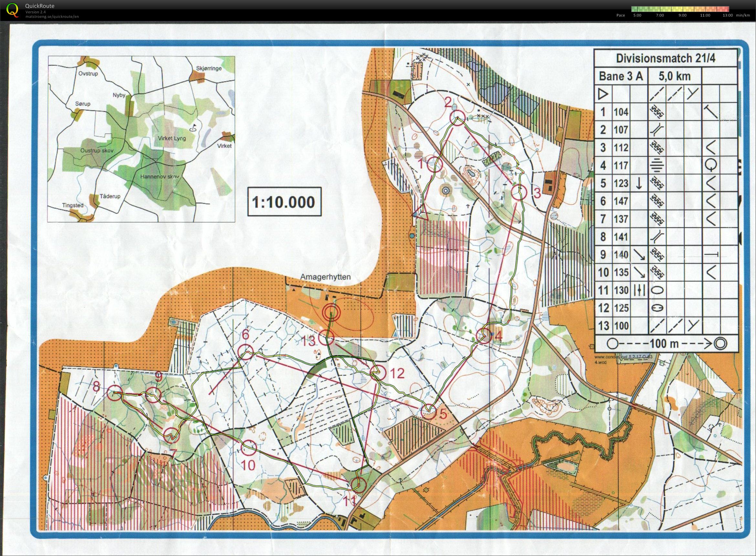The height and width of the screenshot is (556, 756).
Task: Click the Skjørringe label in inset map
Action: tap(209, 68)
